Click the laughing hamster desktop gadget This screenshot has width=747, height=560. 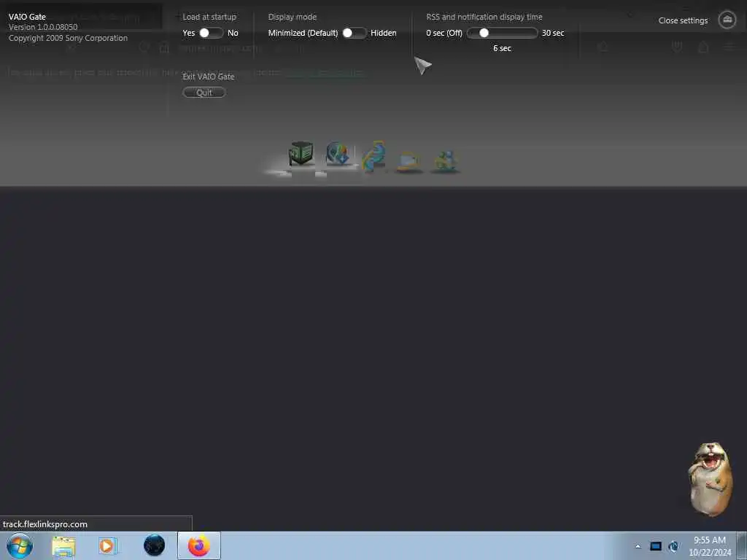(711, 478)
